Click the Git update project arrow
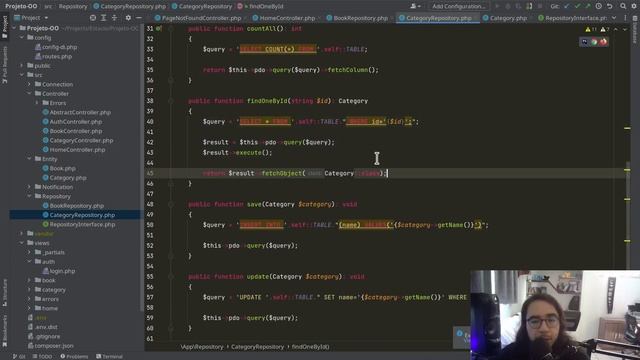 coord(567,6)
